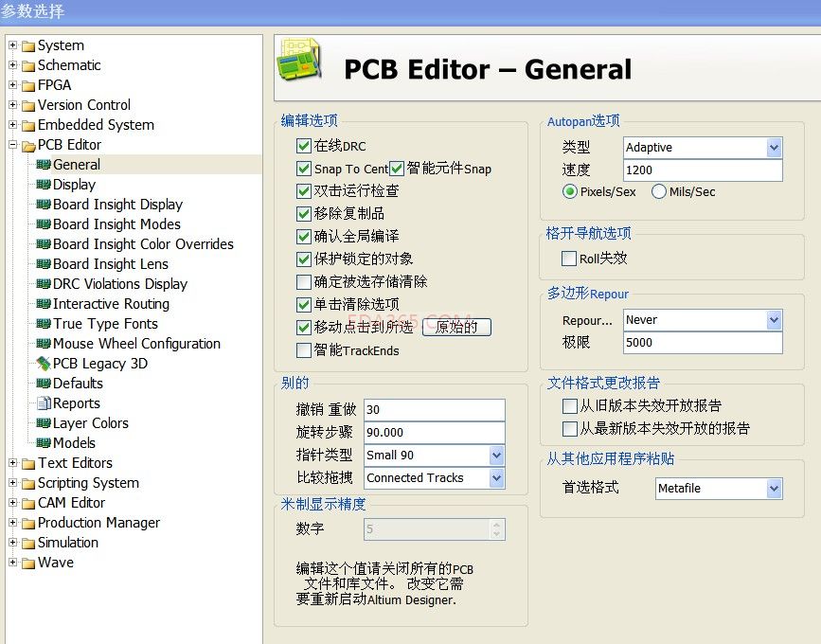Select the Production Manager category

coord(98,523)
